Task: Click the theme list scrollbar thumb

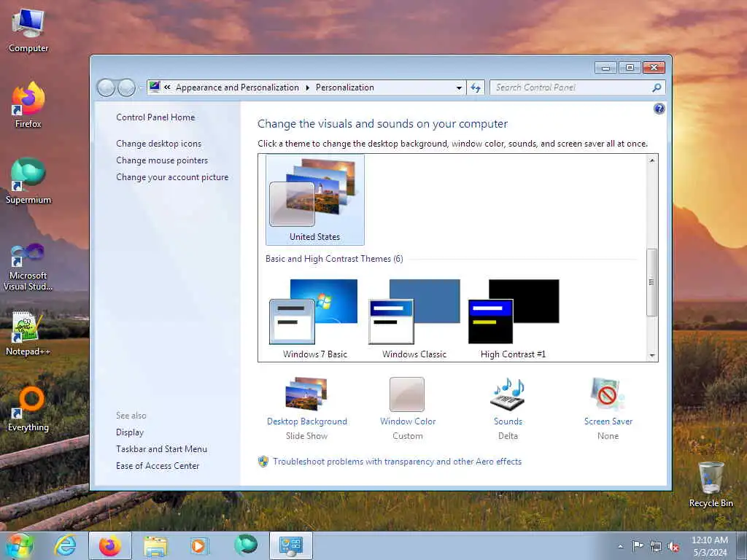Action: tap(651, 282)
